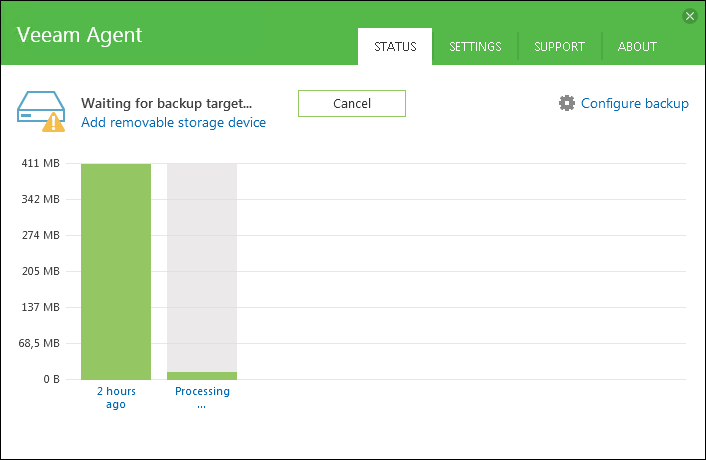Open the SETTINGS tab
Screen dimensions: 706x460
(x=475, y=47)
